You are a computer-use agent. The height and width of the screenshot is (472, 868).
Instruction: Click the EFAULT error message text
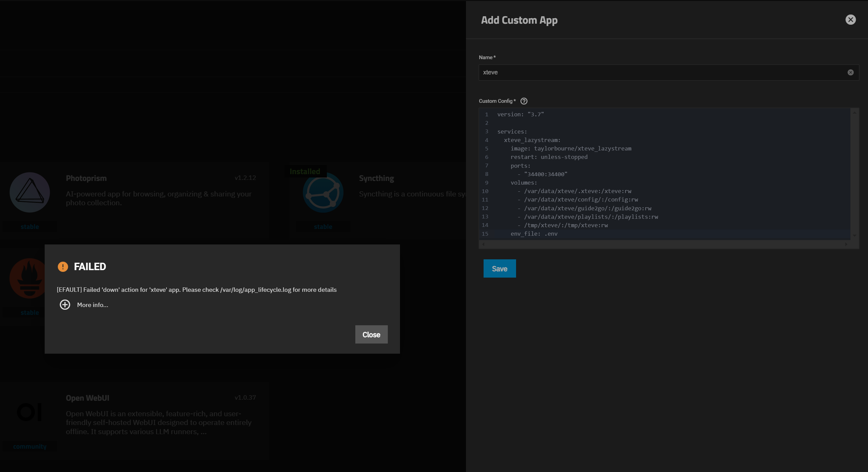(197, 290)
